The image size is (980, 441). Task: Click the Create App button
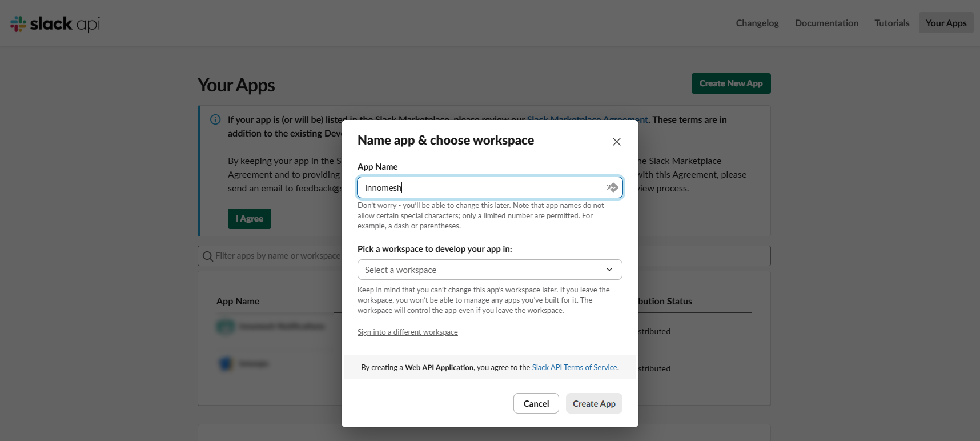tap(594, 403)
